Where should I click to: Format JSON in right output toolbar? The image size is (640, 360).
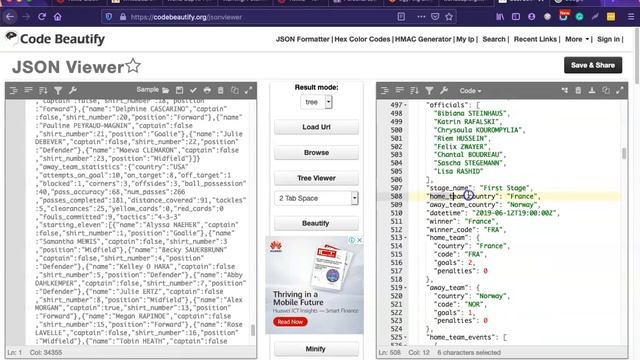pyautogui.click(x=384, y=90)
